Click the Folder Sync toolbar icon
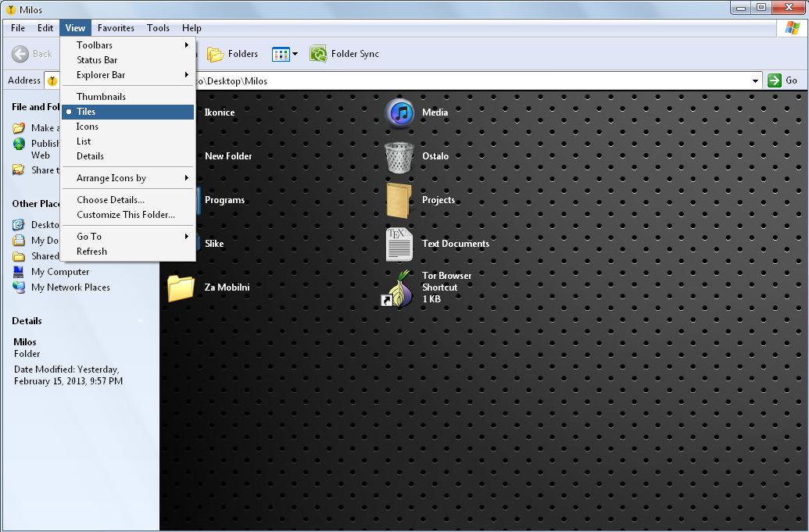The image size is (809, 532). tap(318, 54)
